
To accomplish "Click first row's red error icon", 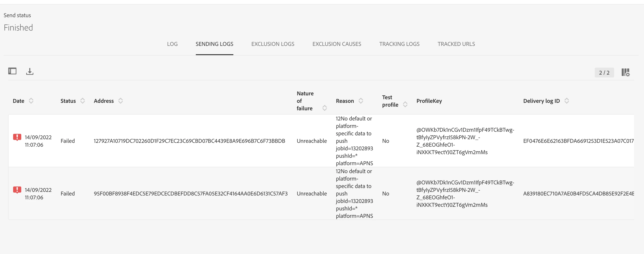I will coord(17,137).
